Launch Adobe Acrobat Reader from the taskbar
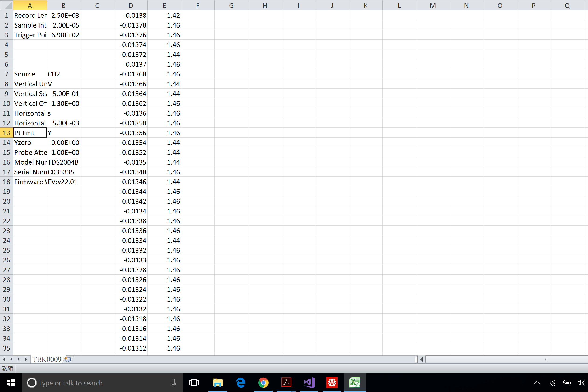The height and width of the screenshot is (392, 588). click(286, 382)
